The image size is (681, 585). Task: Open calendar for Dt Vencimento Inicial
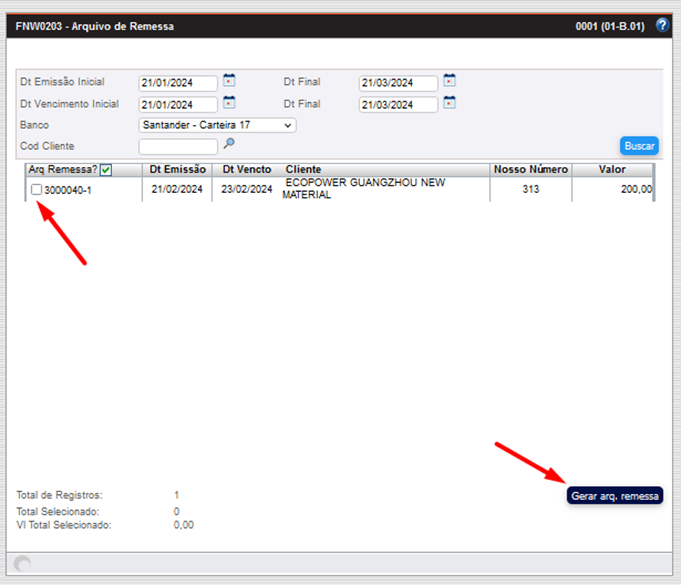click(x=229, y=103)
